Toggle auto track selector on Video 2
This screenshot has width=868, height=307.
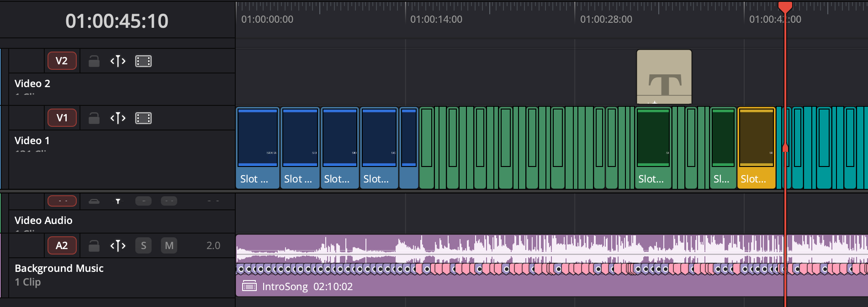pyautogui.click(x=118, y=61)
